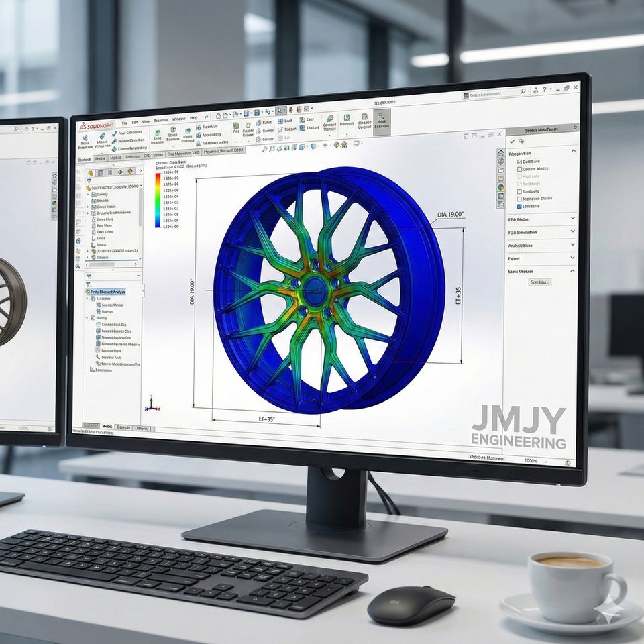This screenshot has width=644, height=644.
Task: Switch to the 'CAD' command manager tab
Action: tap(153, 155)
